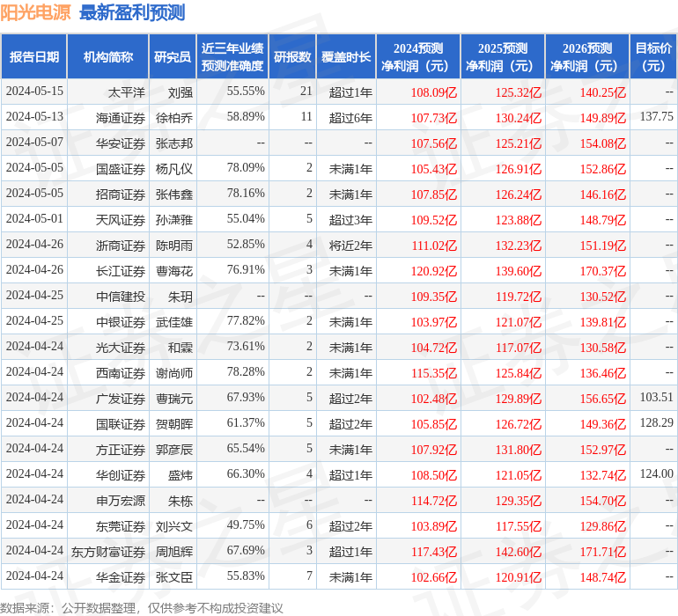Click 超过6年 coverage cell
The height and width of the screenshot is (616, 678).
point(350,118)
